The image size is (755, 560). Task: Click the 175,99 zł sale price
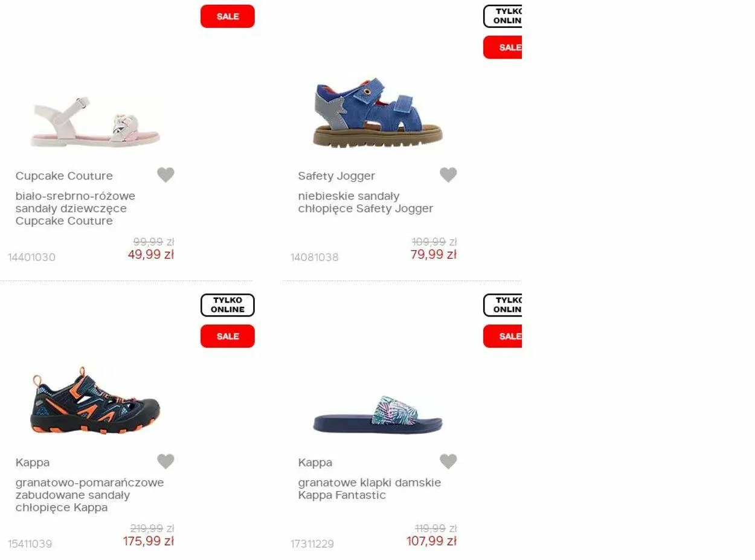149,541
